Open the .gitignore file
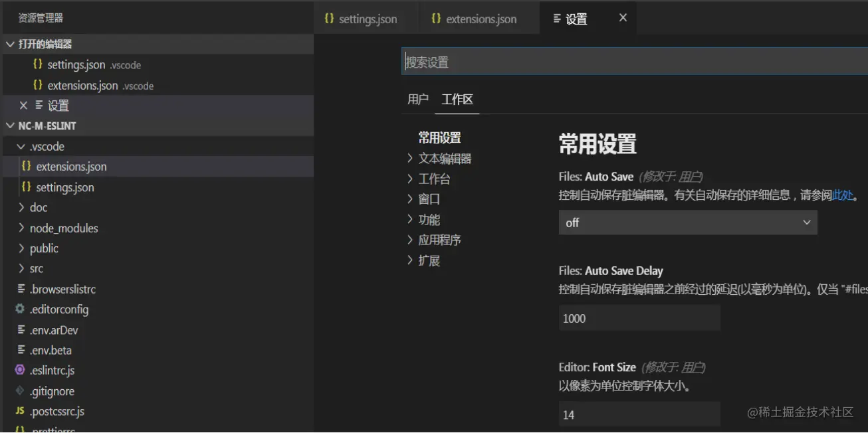868x433 pixels. click(158, 390)
